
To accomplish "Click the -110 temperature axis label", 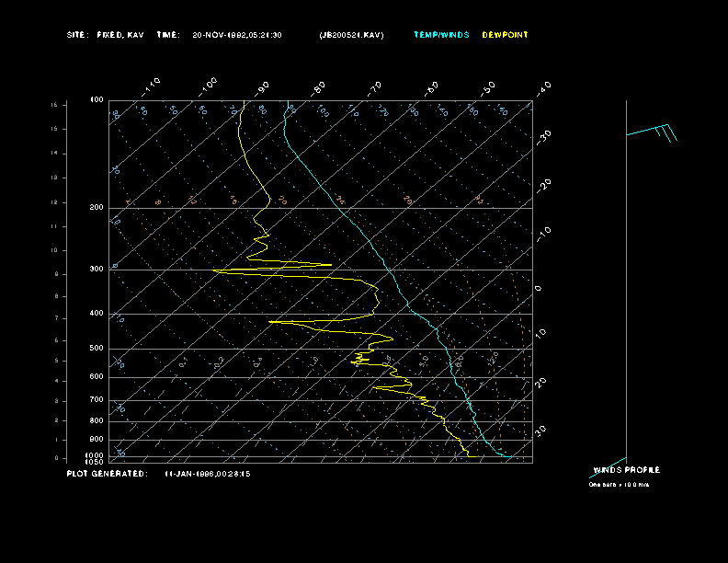I will 151,86.
